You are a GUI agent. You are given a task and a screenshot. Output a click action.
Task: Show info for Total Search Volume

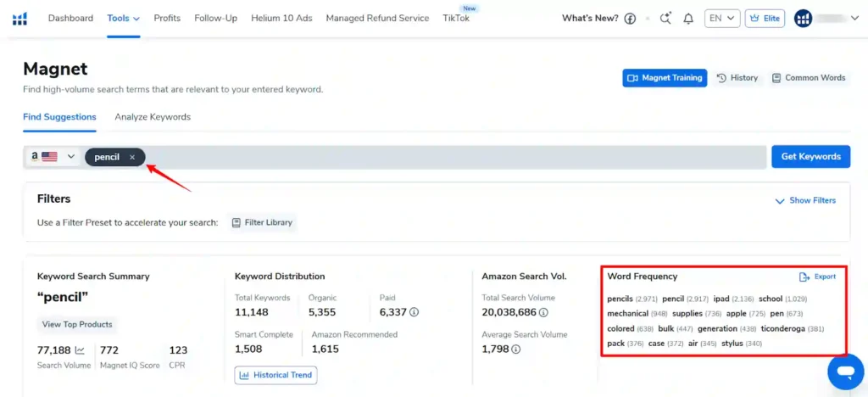pyautogui.click(x=543, y=313)
